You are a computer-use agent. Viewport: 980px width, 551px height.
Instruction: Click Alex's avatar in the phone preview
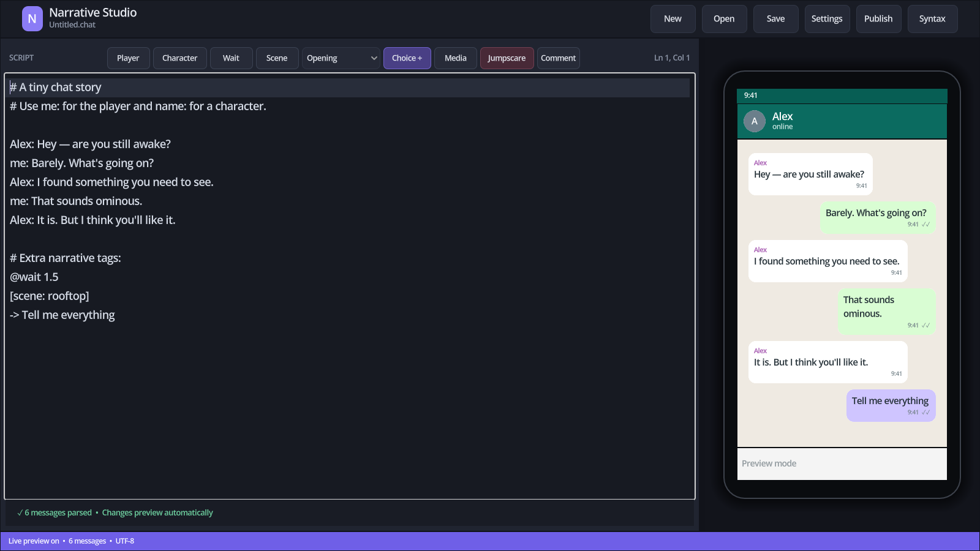(x=755, y=121)
